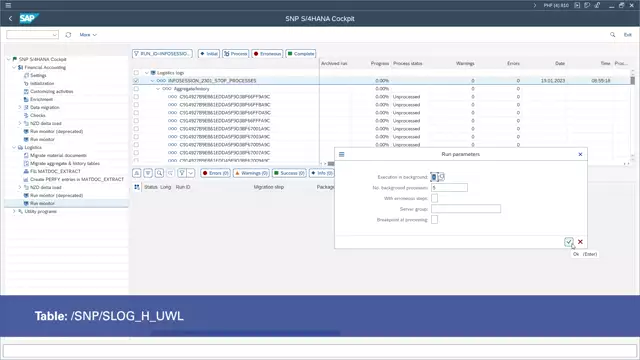This screenshot has width=640, height=360.
Task: Select Migrate aggregate & history tables
Action: point(65,163)
